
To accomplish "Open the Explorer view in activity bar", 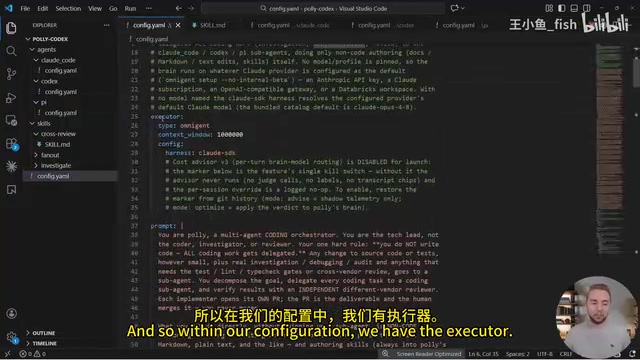I will tap(11, 28).
